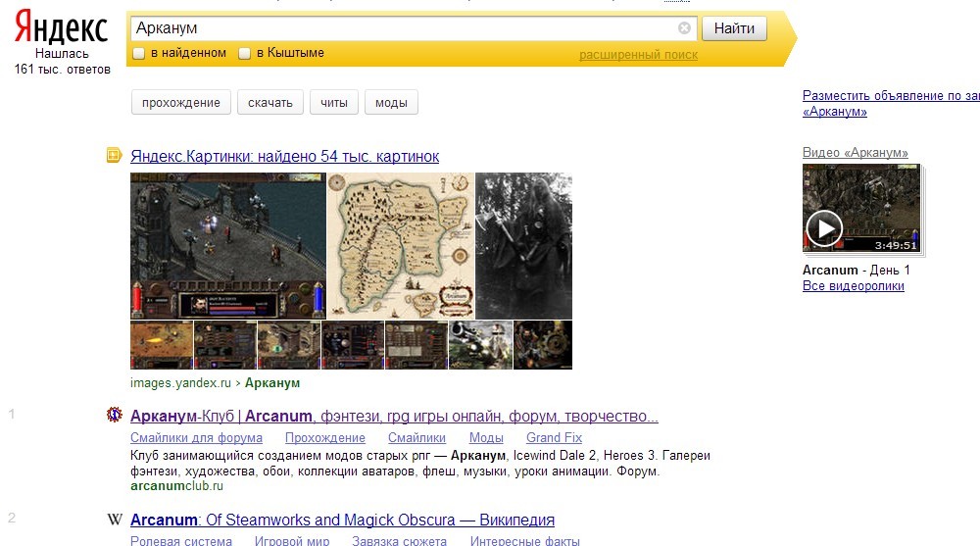Open Все видеоролики link
Screen dimensions: 980x546
pyautogui.click(x=854, y=286)
